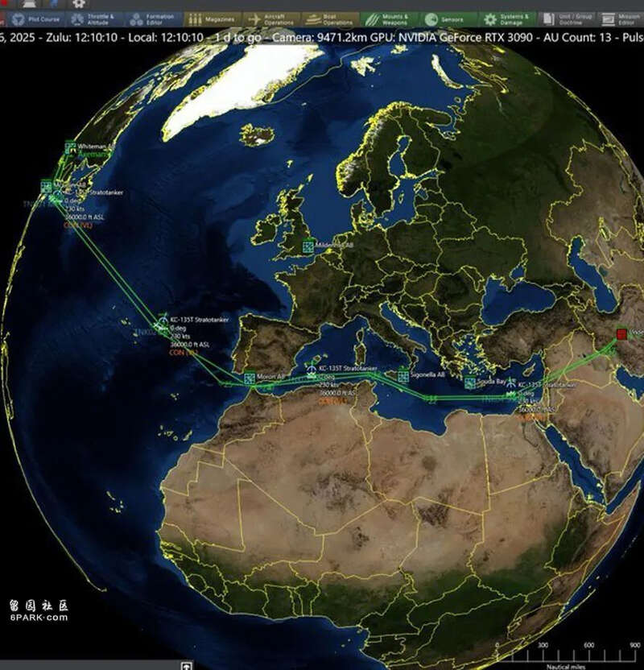Click the Sigonella AB label text
The height and width of the screenshot is (670, 644).
click(x=427, y=374)
